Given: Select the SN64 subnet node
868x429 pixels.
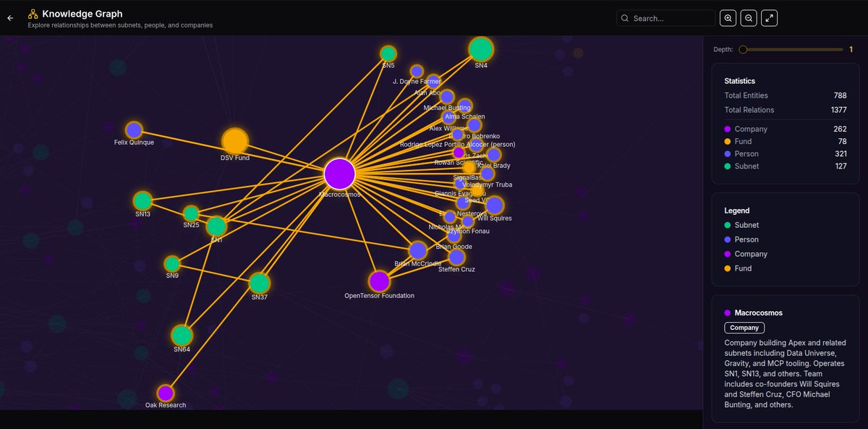Looking at the screenshot, I should 182,336.
